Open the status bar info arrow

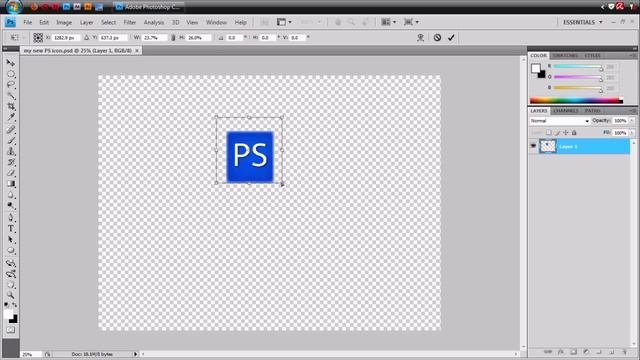136,354
